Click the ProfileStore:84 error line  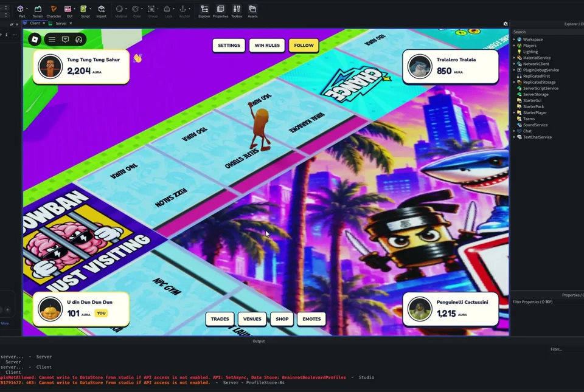[x=142, y=382]
